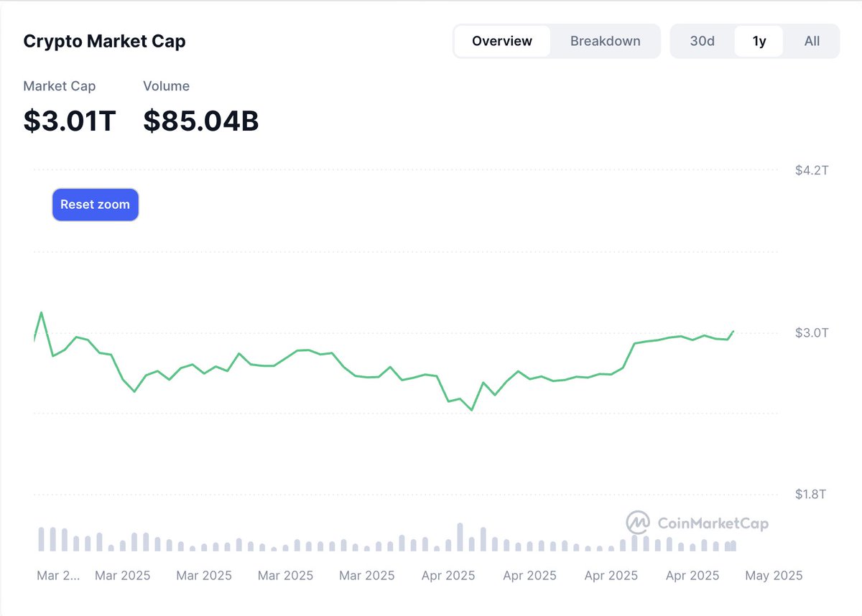The height and width of the screenshot is (616, 862).
Task: Select the 30d time range
Action: (x=702, y=41)
